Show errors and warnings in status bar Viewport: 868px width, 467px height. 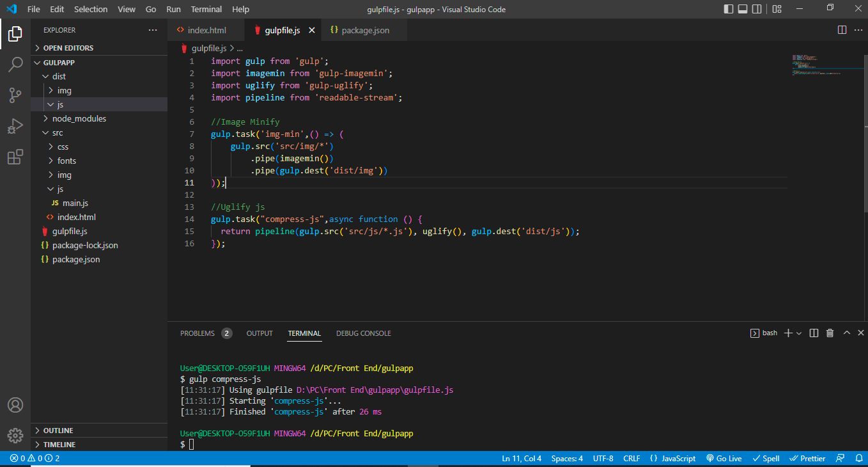coord(35,459)
